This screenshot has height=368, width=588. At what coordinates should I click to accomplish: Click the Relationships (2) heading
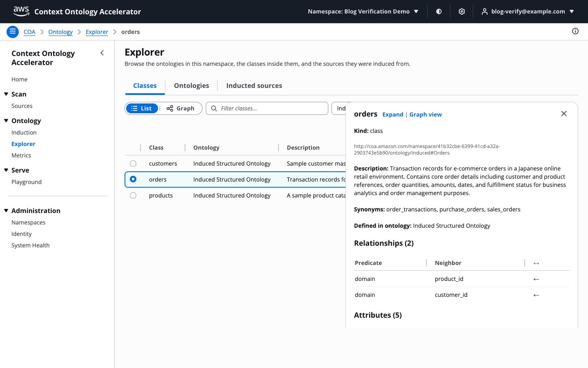tap(384, 243)
